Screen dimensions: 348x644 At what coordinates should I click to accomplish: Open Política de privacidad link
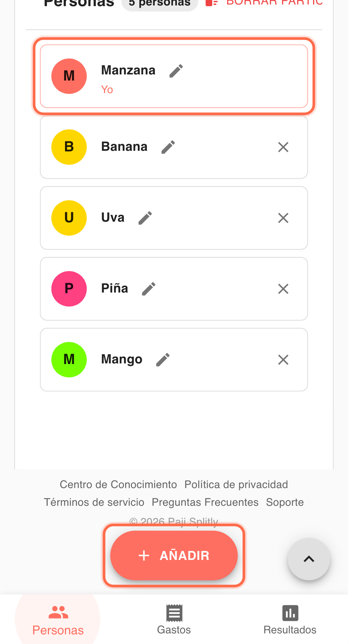click(236, 485)
